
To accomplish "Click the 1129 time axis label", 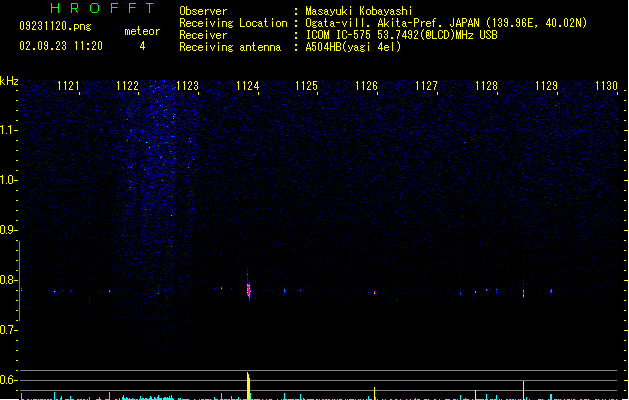I will (546, 86).
